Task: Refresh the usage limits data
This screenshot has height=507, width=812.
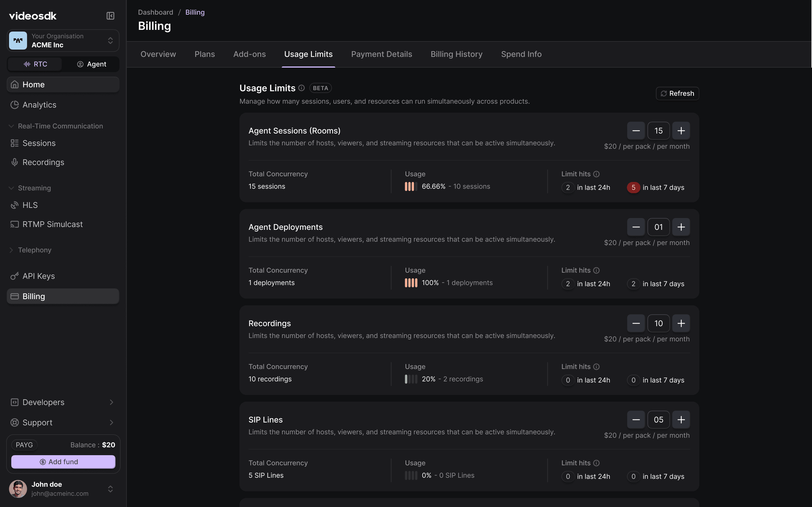Action: [677, 93]
